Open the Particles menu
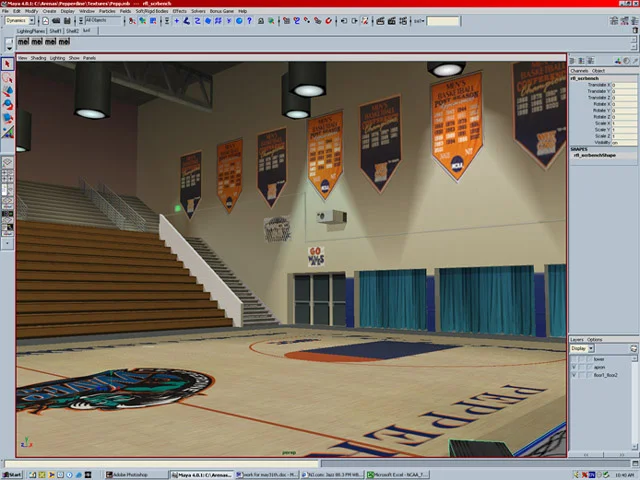The height and width of the screenshot is (480, 640). pos(107,11)
